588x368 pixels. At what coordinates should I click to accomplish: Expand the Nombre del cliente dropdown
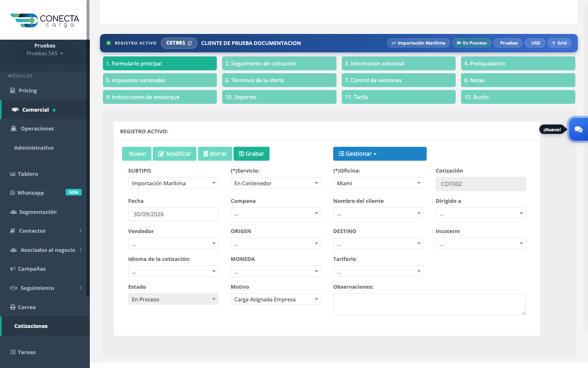[378, 213]
